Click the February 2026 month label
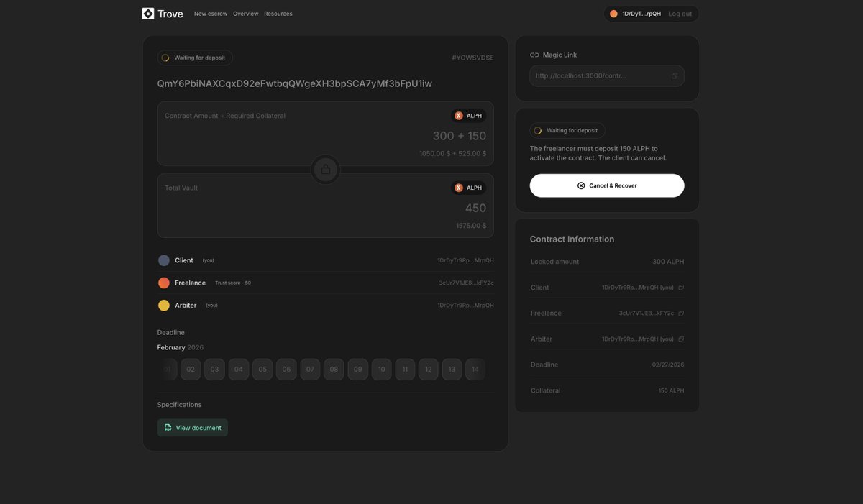 181,347
